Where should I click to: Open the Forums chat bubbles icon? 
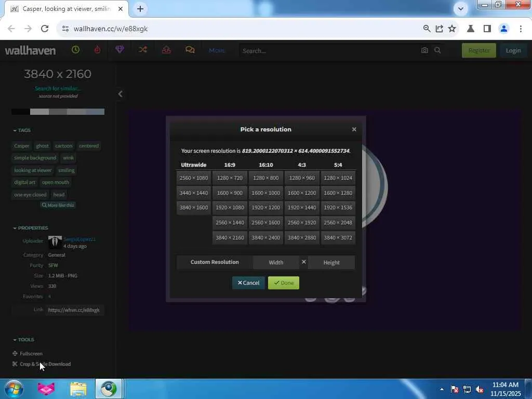pos(190,50)
